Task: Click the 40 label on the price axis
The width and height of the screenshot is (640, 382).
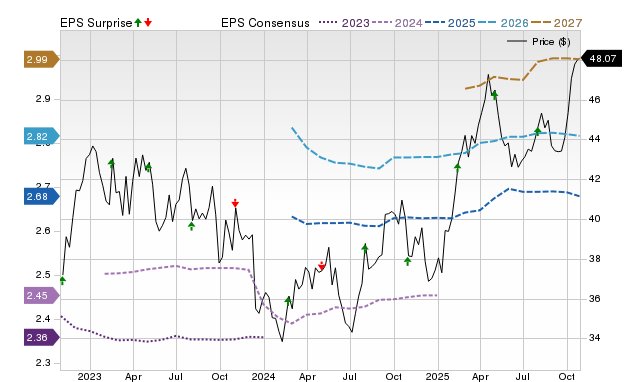Action: [x=595, y=219]
